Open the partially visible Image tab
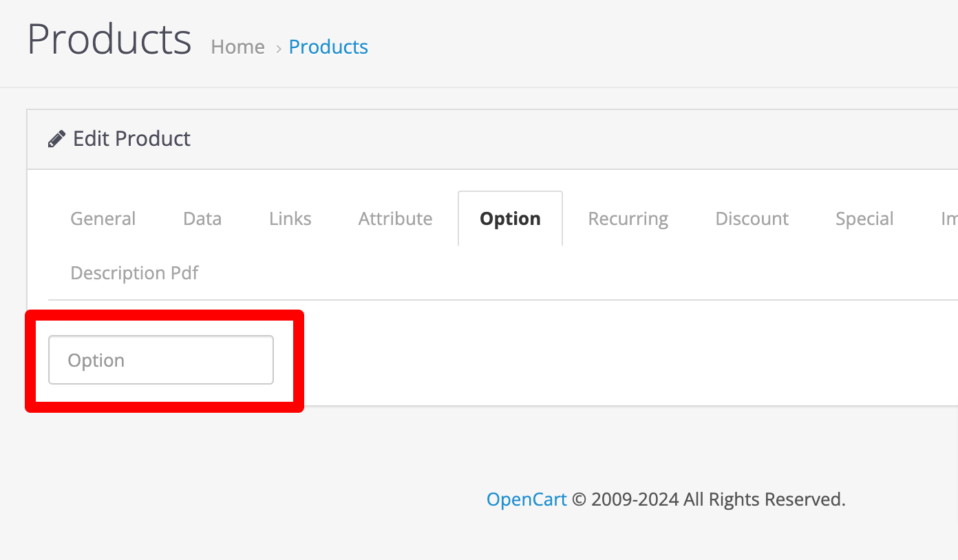Viewport: 958px width, 560px height. (948, 219)
